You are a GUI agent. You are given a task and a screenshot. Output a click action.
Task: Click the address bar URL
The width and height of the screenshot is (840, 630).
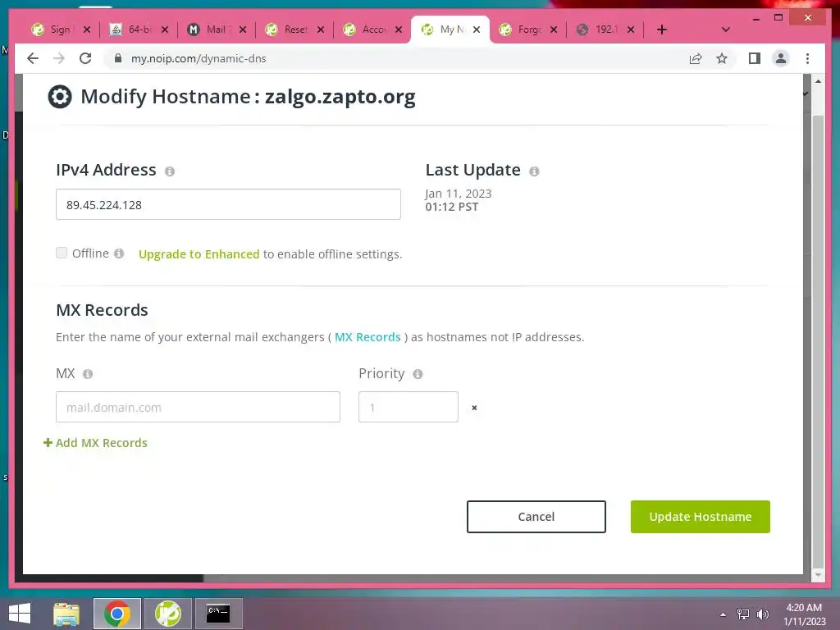199,58
